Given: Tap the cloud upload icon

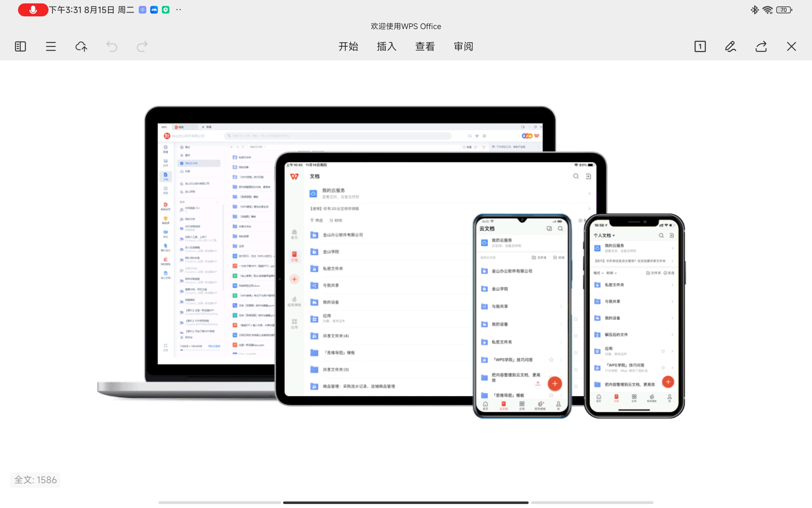Looking at the screenshot, I should coord(81,46).
